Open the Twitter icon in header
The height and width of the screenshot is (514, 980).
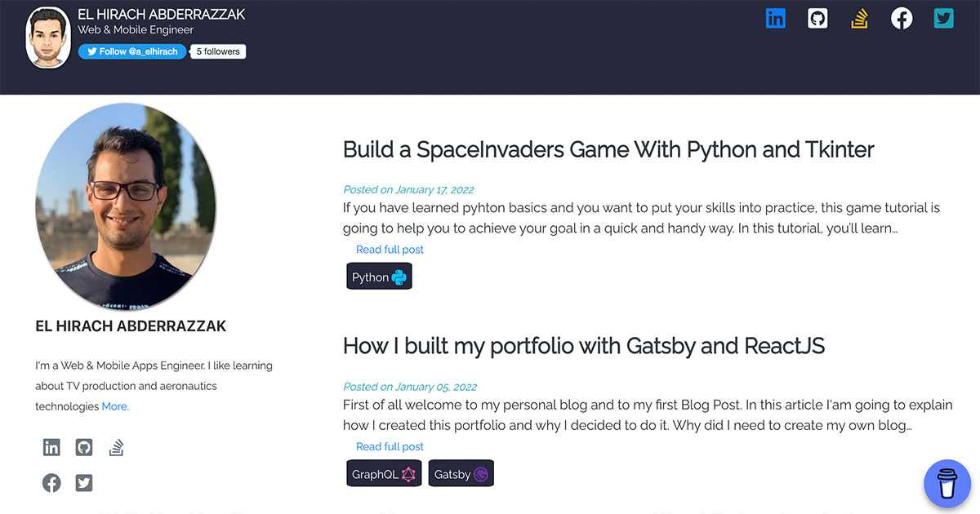coord(944,18)
